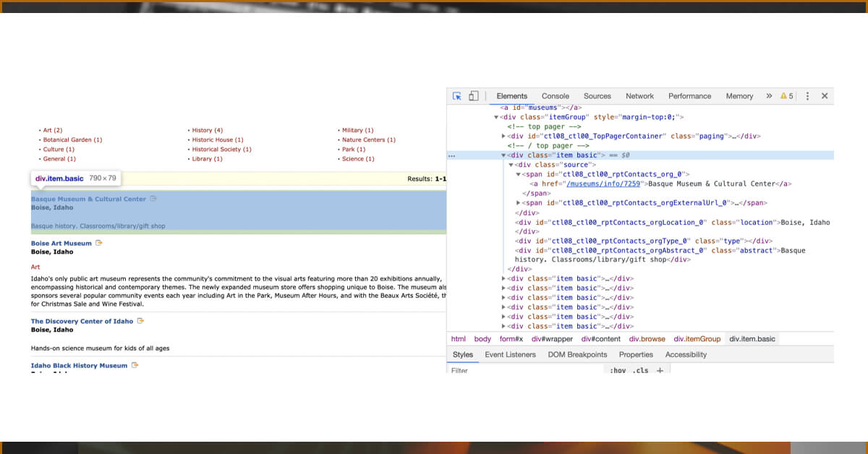
Task: Select the Accessibility sub-tab
Action: coord(686,355)
